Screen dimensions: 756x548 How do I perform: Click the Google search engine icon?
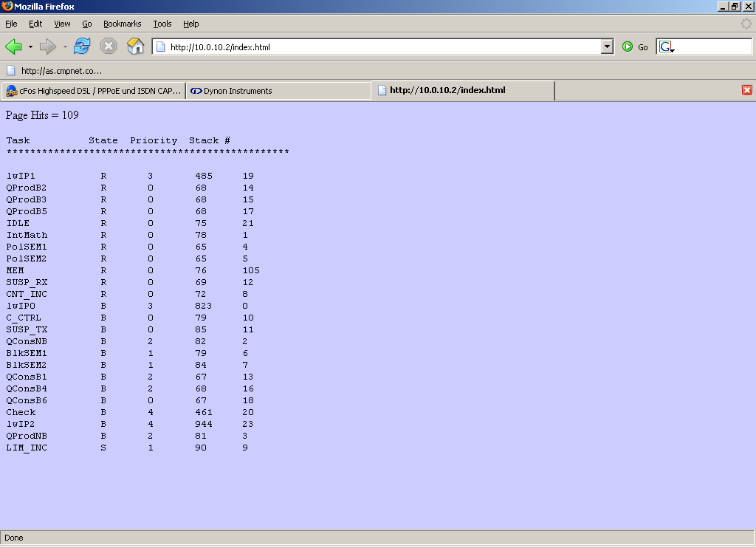coord(666,47)
